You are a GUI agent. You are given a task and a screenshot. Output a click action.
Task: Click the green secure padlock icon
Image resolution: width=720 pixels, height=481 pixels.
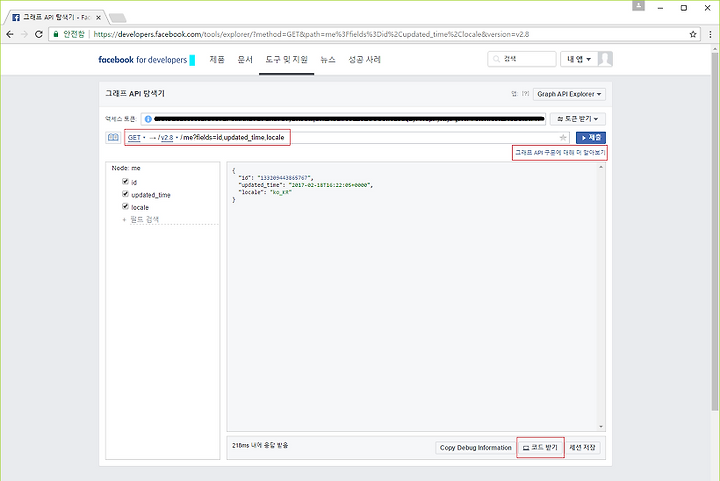click(56, 34)
